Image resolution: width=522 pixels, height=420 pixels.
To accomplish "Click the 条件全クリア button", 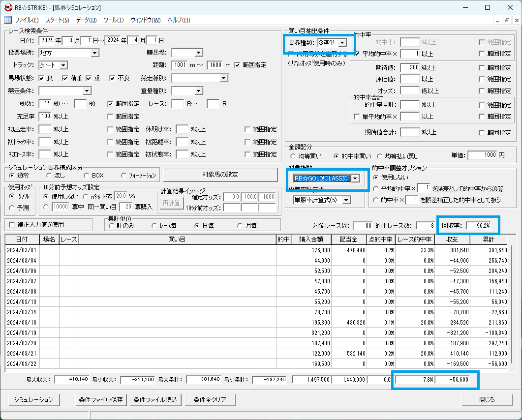I will coord(210,400).
